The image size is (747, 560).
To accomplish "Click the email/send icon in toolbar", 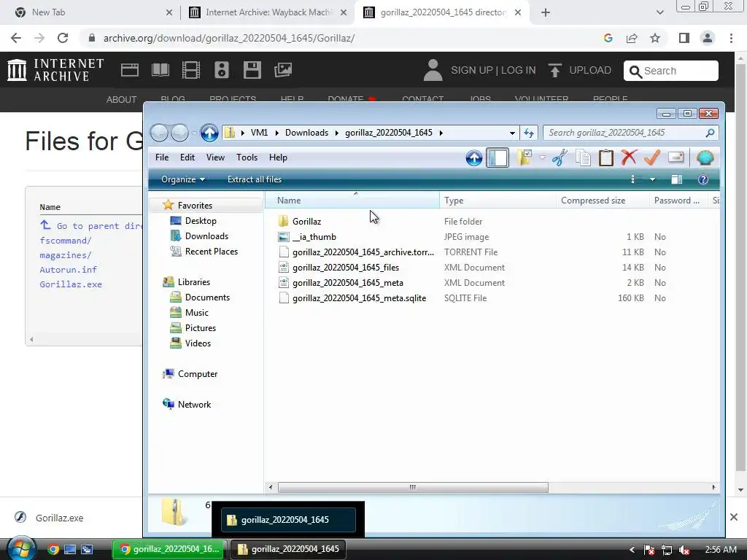I will pyautogui.click(x=676, y=157).
